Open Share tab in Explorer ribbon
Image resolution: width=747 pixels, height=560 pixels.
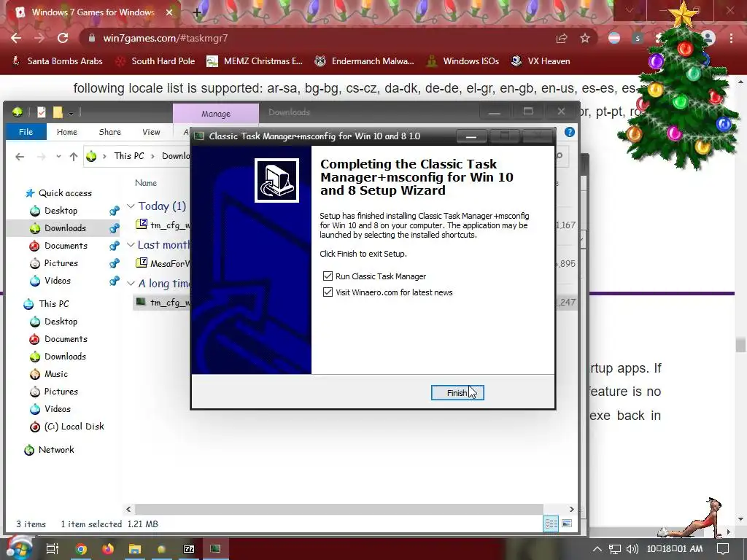click(x=109, y=132)
